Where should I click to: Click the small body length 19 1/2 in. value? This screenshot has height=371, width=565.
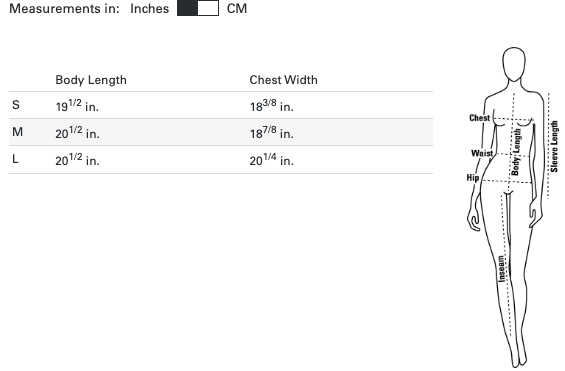(77, 106)
